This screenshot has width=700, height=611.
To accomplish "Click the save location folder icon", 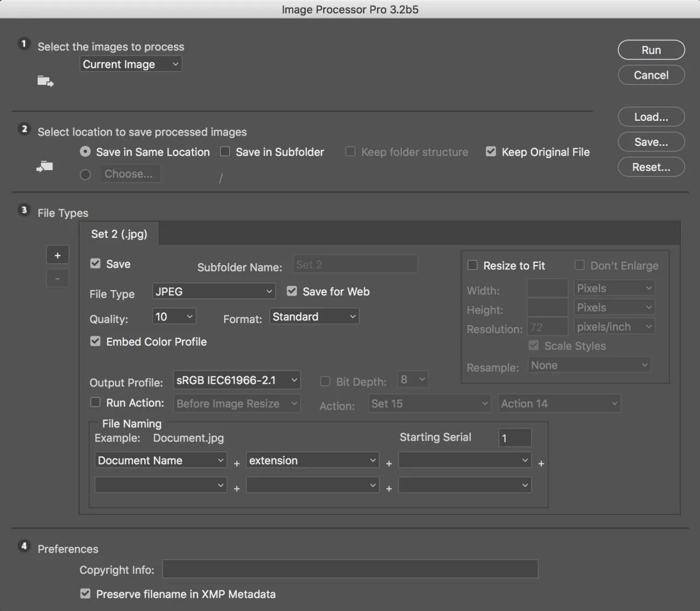I will point(44,167).
